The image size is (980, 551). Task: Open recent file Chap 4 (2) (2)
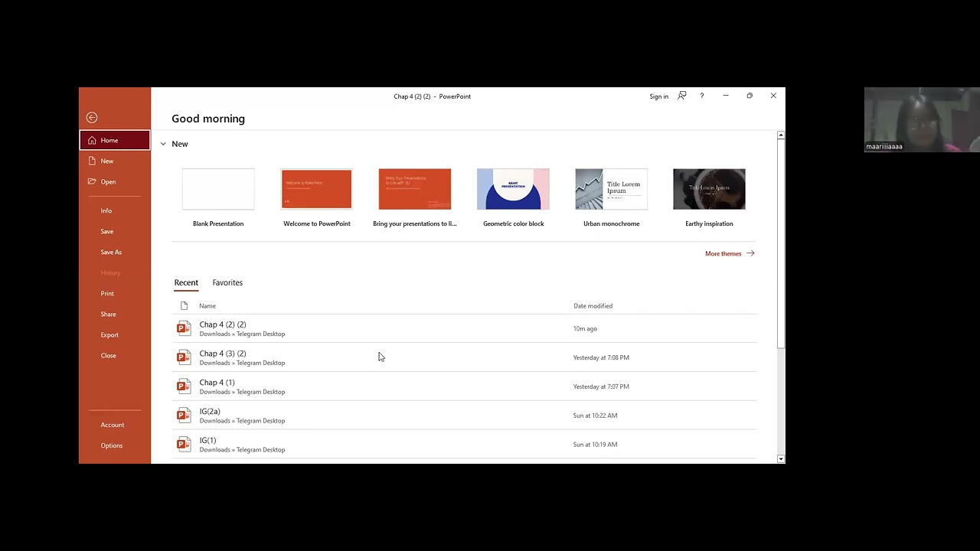(x=464, y=328)
